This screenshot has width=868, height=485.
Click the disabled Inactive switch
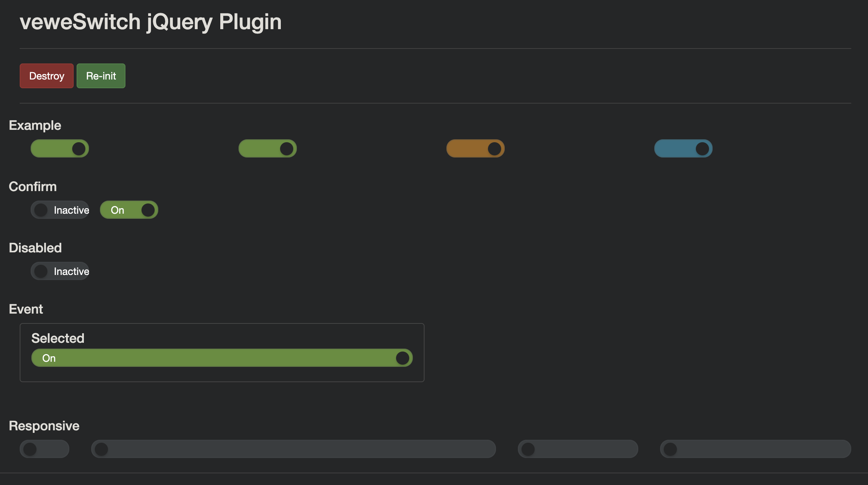click(60, 271)
